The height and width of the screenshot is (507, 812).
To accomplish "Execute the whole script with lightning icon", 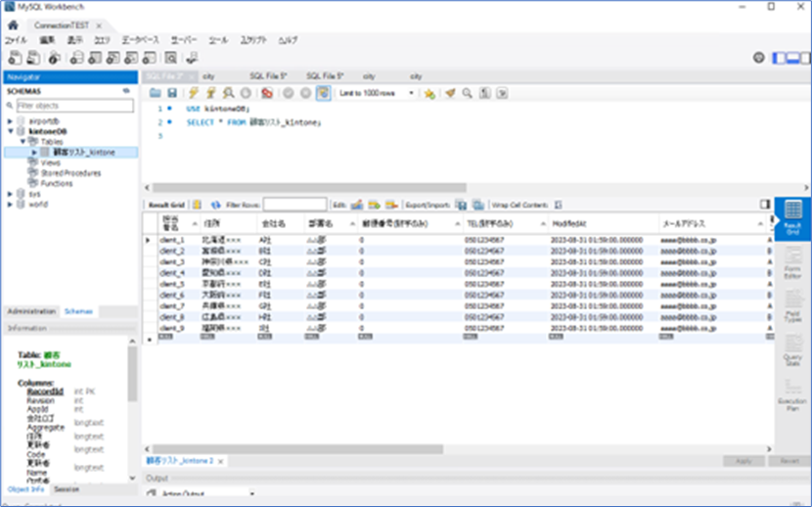I will coord(193,93).
